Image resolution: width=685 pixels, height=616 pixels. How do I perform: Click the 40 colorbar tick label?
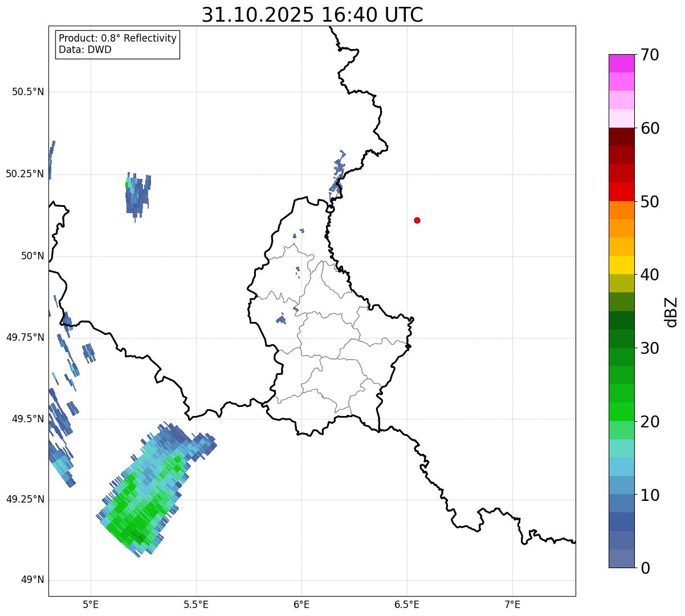click(650, 275)
